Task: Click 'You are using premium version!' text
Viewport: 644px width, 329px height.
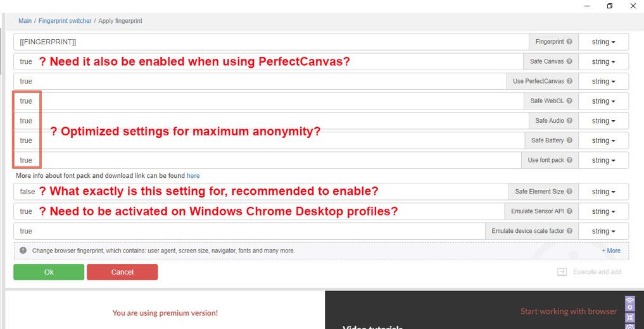Action: click(165, 313)
